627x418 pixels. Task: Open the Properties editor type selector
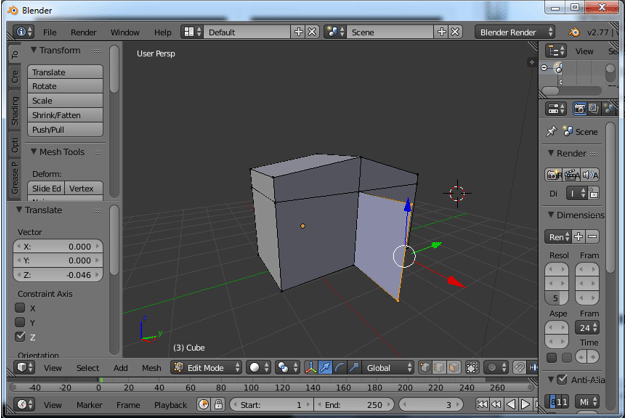[556, 108]
